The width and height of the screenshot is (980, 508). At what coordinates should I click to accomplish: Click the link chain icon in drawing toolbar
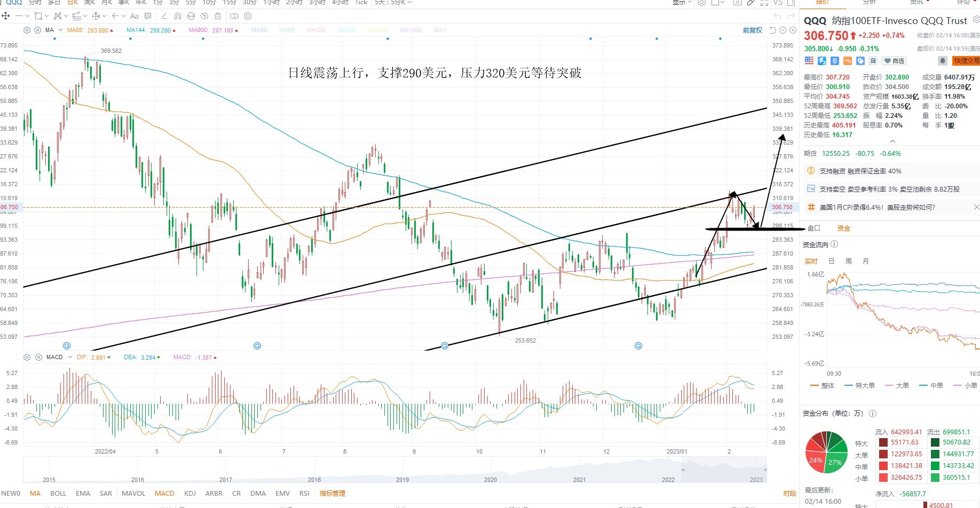[x=233, y=16]
